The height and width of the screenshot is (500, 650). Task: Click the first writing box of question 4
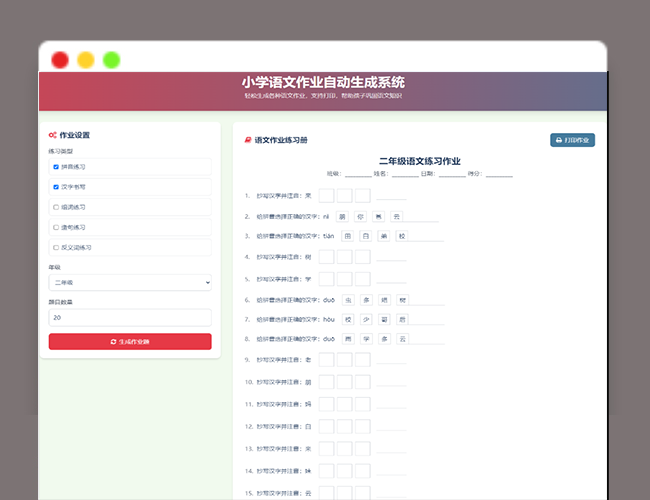coord(326,257)
